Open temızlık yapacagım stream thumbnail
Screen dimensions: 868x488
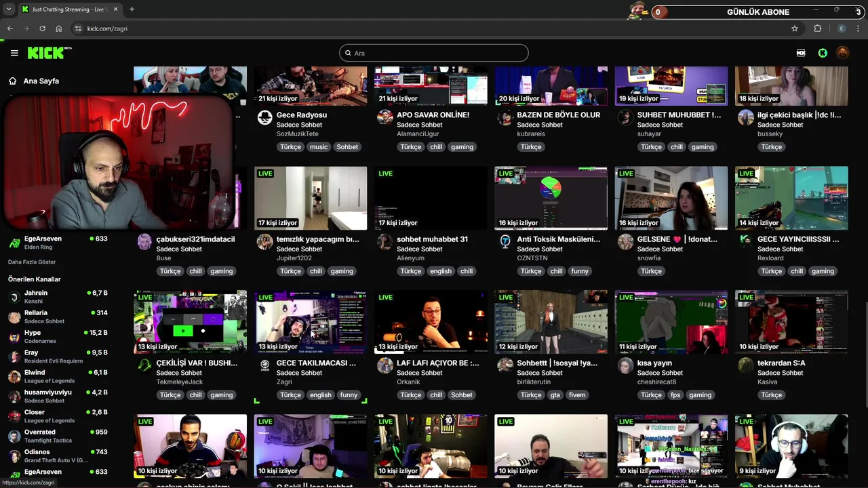coord(311,198)
